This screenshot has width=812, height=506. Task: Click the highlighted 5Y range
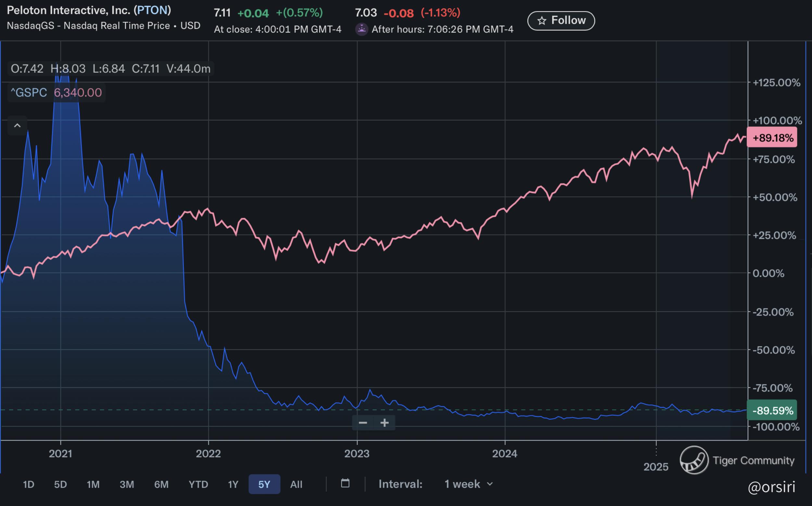(264, 484)
